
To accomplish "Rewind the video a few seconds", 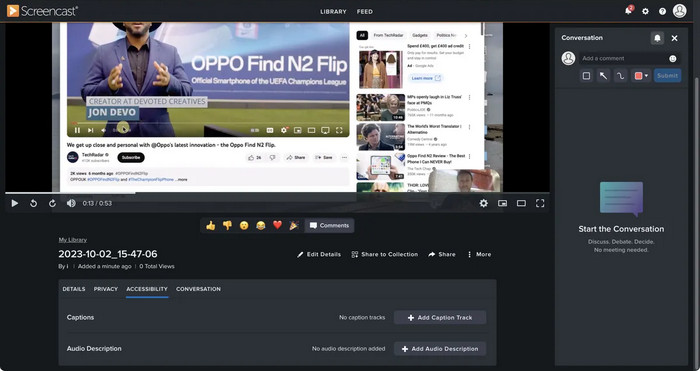I will [x=33, y=204].
